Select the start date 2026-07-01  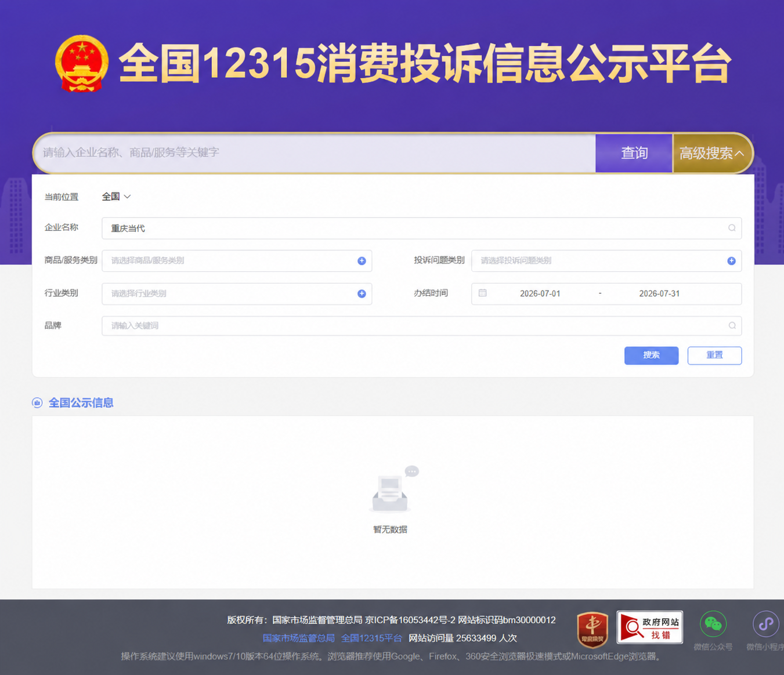(x=540, y=293)
